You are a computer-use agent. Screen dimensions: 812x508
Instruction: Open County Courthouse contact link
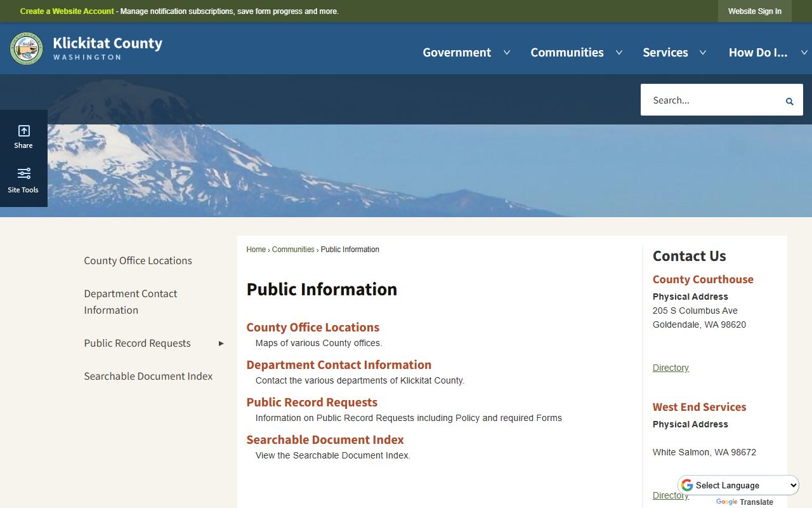pyautogui.click(x=703, y=279)
